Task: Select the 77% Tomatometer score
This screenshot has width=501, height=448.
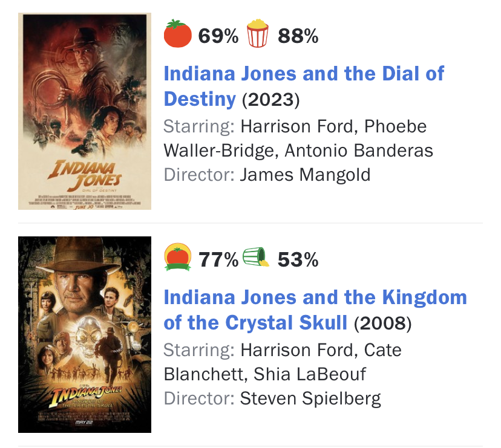Action: pyautogui.click(x=218, y=260)
